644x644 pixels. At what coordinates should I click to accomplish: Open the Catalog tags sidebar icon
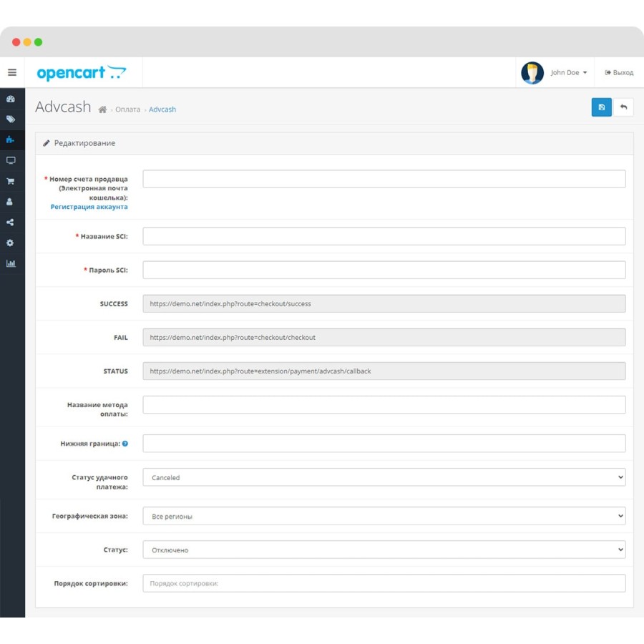point(11,119)
